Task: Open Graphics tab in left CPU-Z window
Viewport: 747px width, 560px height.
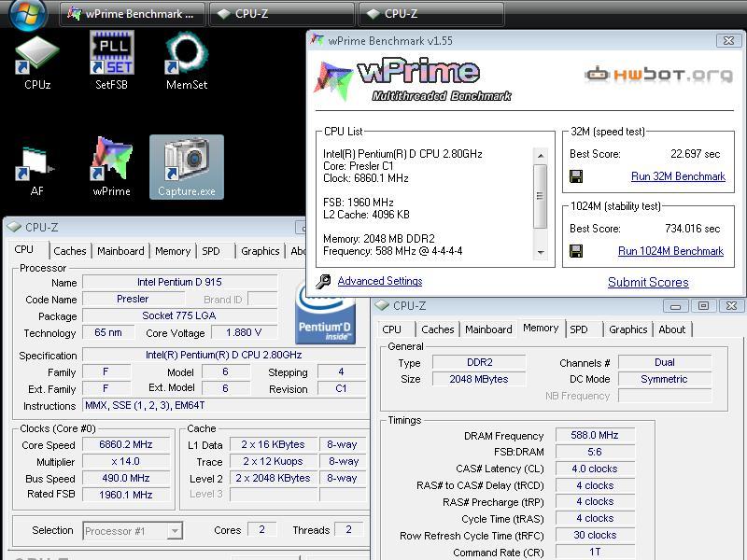Action: pos(261,251)
